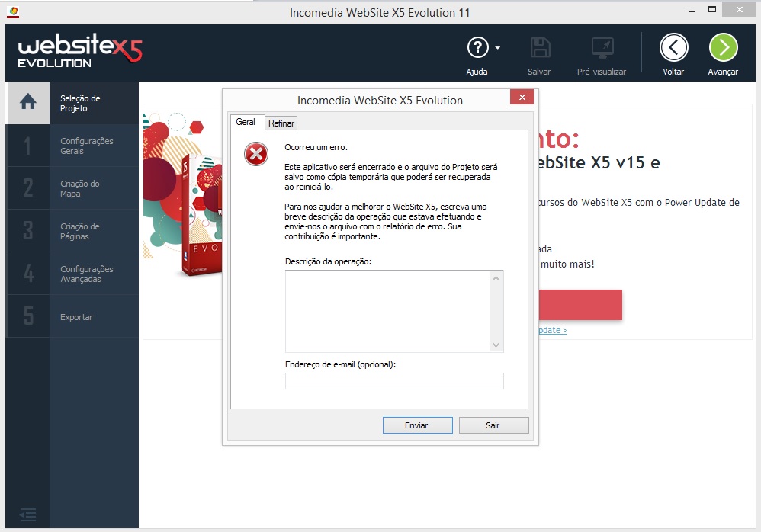The width and height of the screenshot is (761, 532).
Task: Select step 5 Exportar
Action: click(x=72, y=316)
